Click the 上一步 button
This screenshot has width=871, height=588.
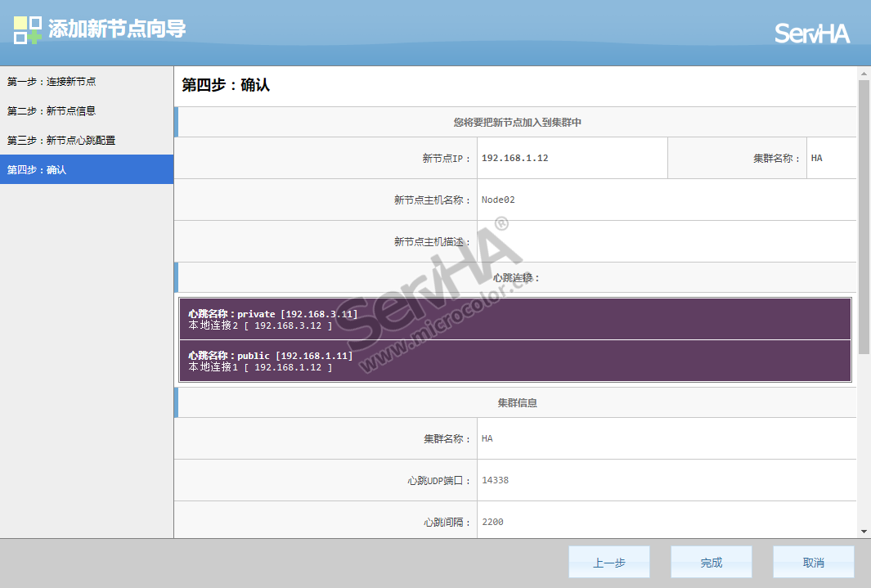(x=609, y=563)
